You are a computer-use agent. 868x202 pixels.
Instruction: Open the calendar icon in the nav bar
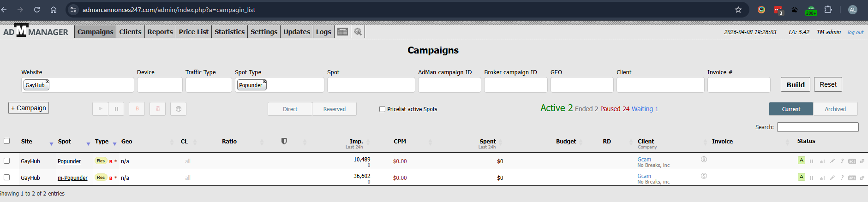pos(342,32)
